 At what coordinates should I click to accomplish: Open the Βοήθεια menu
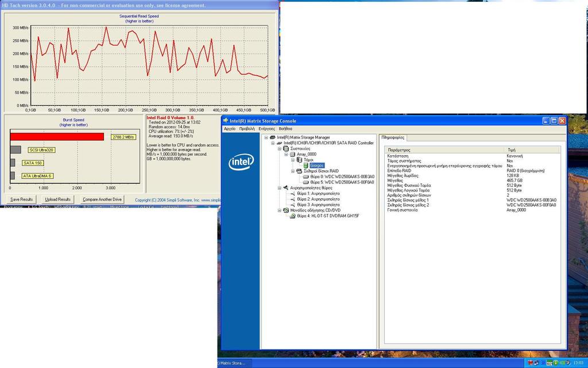pos(285,129)
